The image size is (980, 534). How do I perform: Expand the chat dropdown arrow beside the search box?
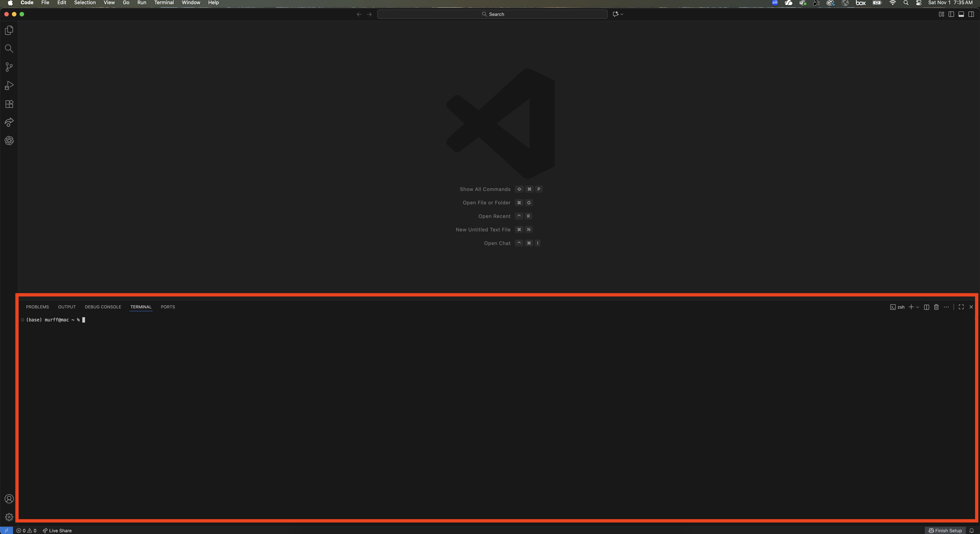(622, 14)
